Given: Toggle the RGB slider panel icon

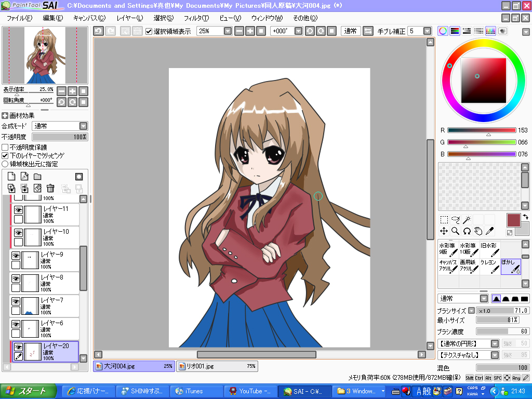Looking at the screenshot, I should [455, 31].
